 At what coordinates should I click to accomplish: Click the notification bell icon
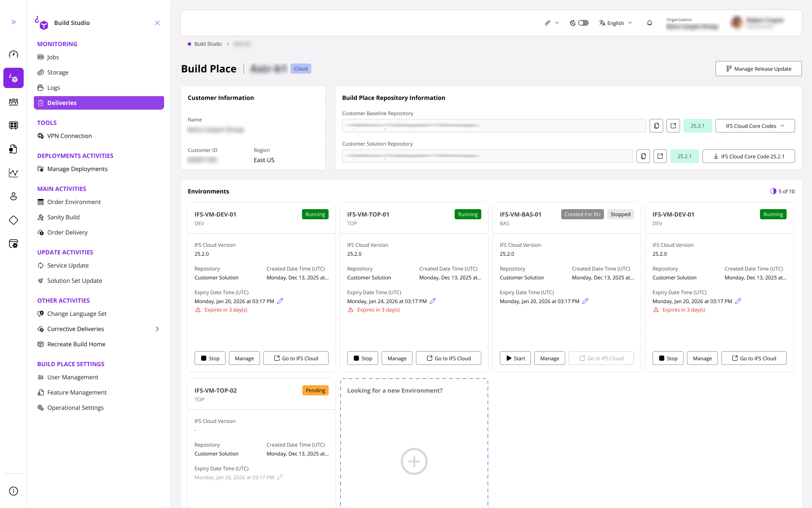[x=650, y=23]
